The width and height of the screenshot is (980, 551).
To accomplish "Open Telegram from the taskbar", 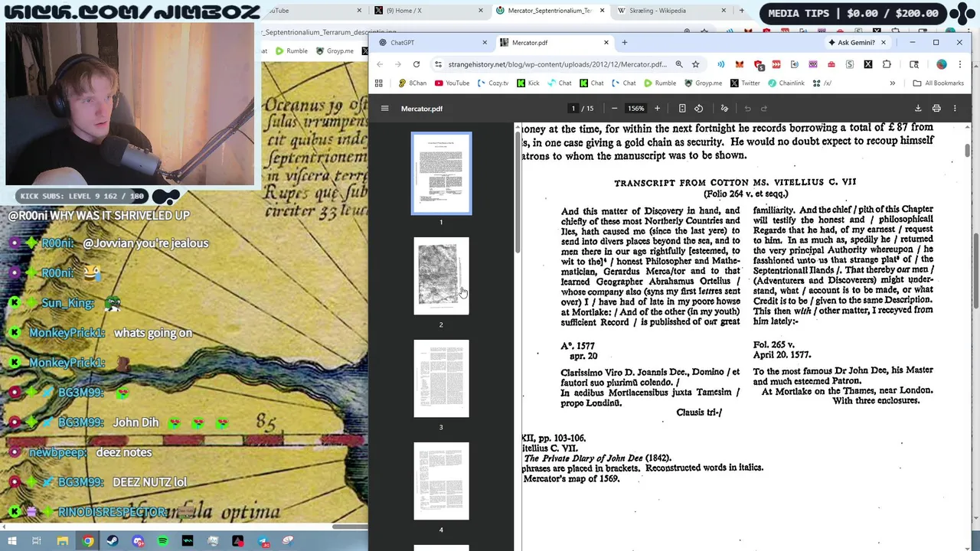I will click(x=263, y=541).
